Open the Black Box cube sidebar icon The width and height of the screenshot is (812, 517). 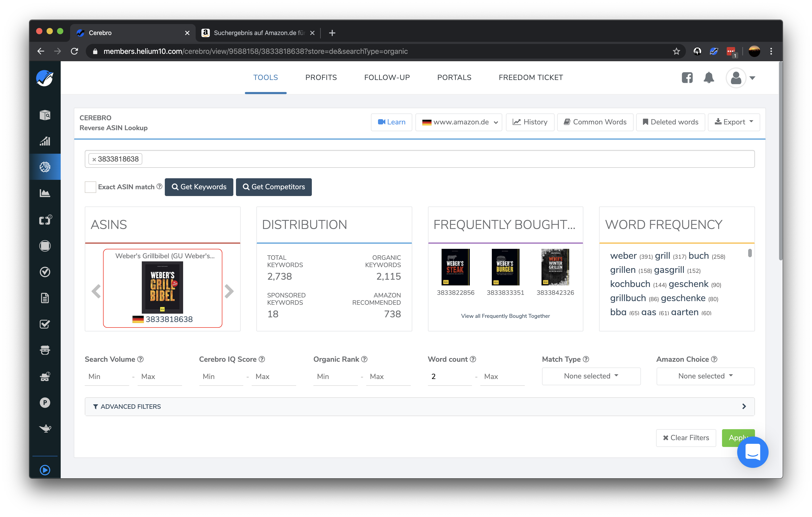pos(45,115)
